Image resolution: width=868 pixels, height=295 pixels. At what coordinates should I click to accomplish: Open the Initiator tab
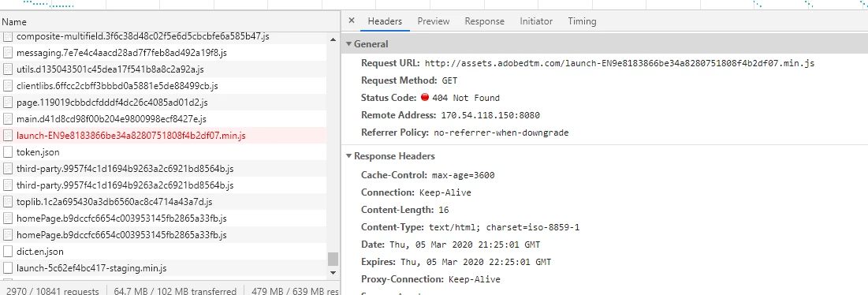click(536, 21)
